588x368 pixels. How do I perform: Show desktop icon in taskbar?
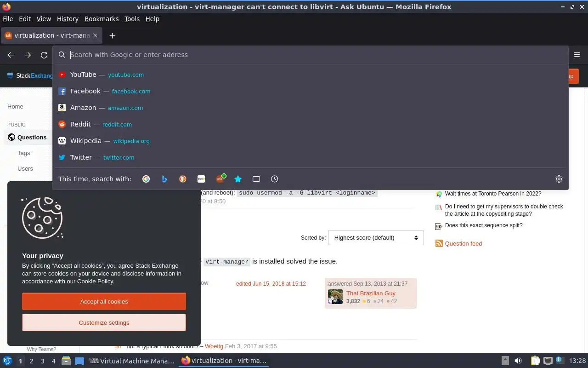pos(79,361)
